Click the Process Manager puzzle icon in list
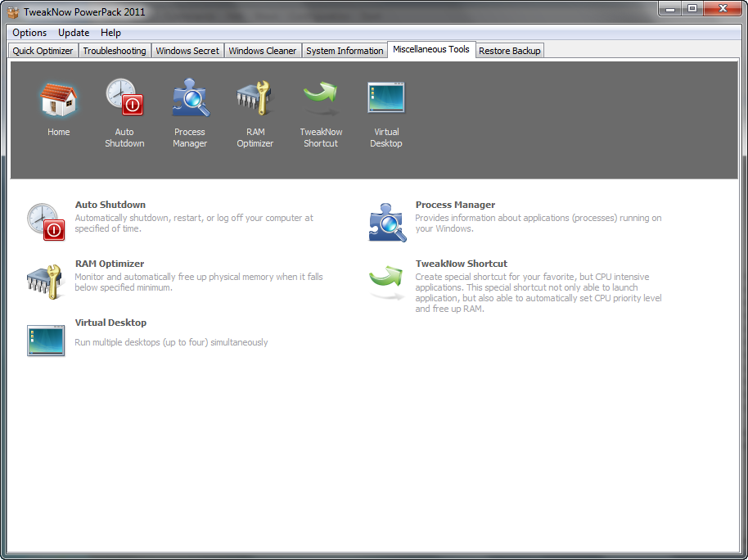This screenshot has height=560, width=748. 387,223
